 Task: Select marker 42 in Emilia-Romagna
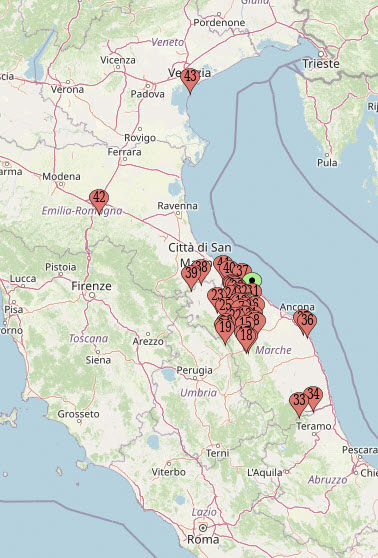[x=99, y=202]
